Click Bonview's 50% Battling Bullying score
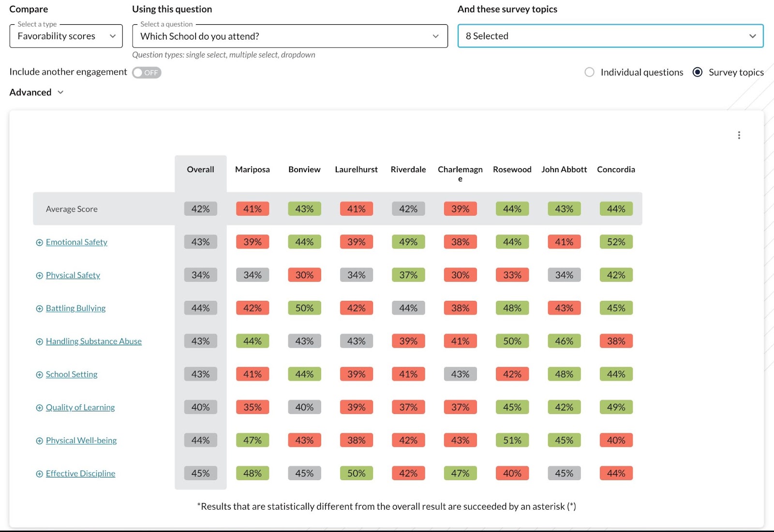 coord(304,309)
